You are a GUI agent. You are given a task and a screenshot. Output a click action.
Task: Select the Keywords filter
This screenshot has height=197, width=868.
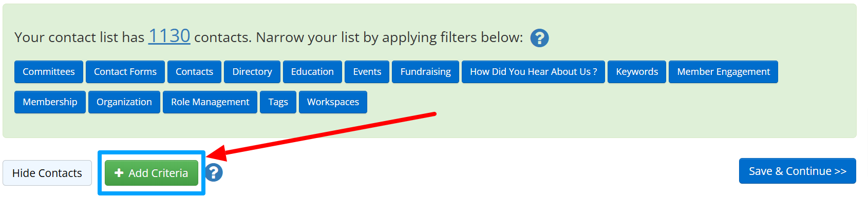tap(637, 72)
